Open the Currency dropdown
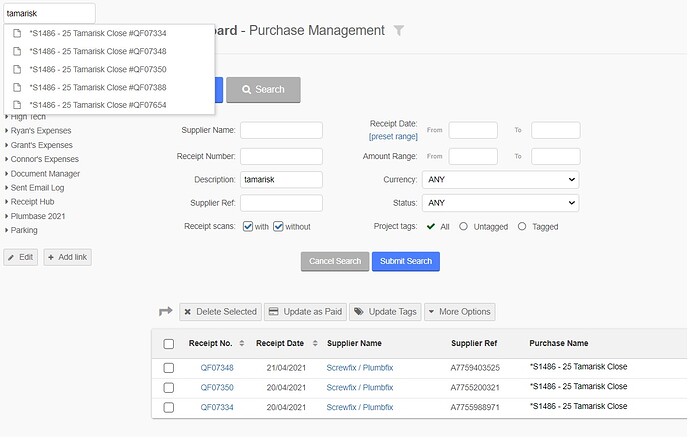690x448 pixels. click(x=500, y=180)
